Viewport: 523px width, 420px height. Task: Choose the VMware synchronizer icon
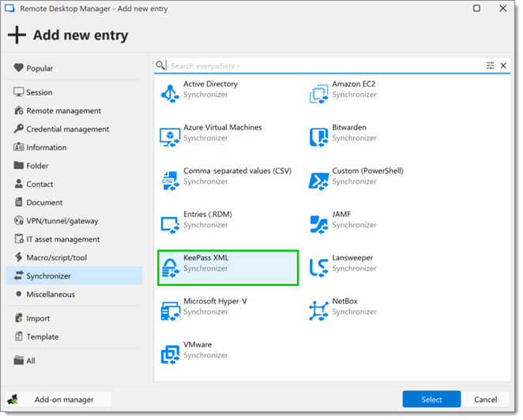pyautogui.click(x=170, y=354)
